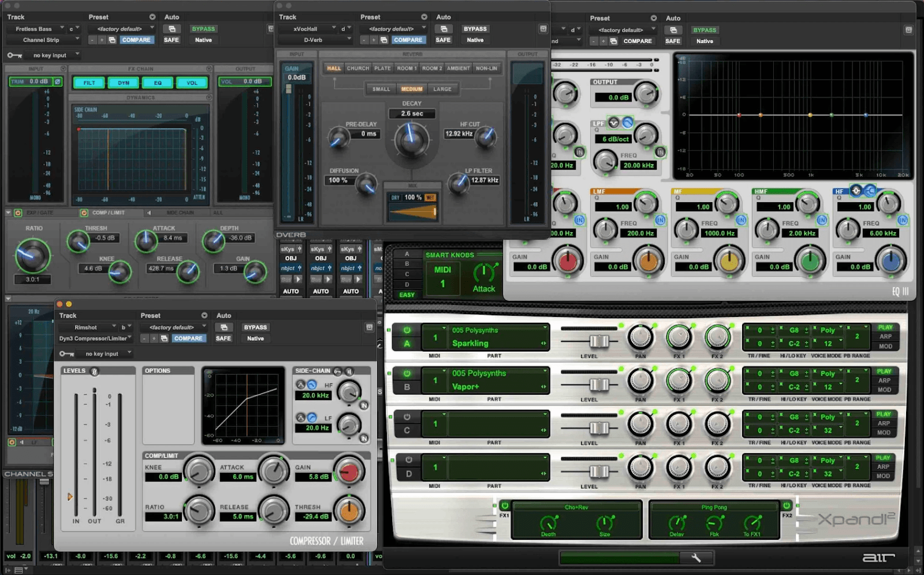Click target window icon at D-Verb header right
The image size is (924, 575).
(x=543, y=29)
